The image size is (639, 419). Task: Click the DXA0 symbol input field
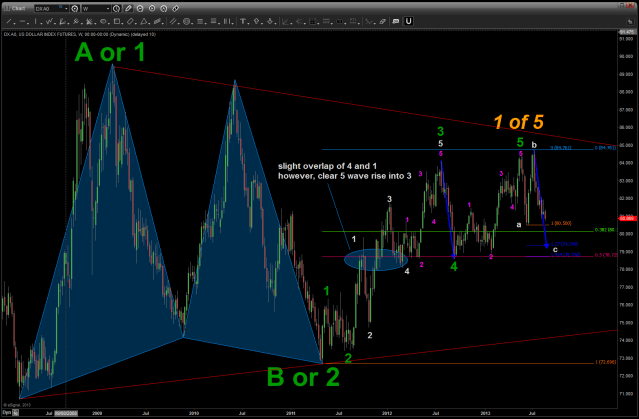pos(49,9)
